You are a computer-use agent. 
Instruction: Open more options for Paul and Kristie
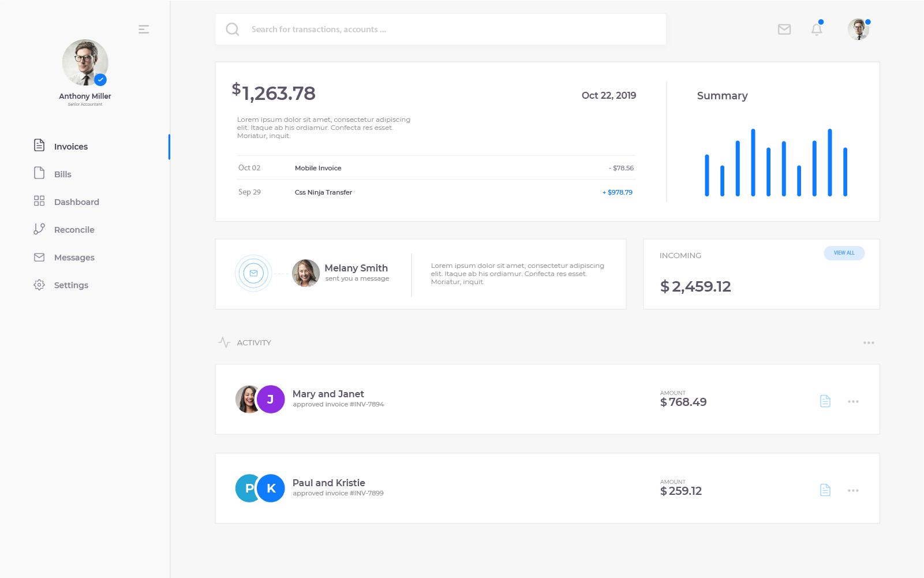(x=853, y=490)
